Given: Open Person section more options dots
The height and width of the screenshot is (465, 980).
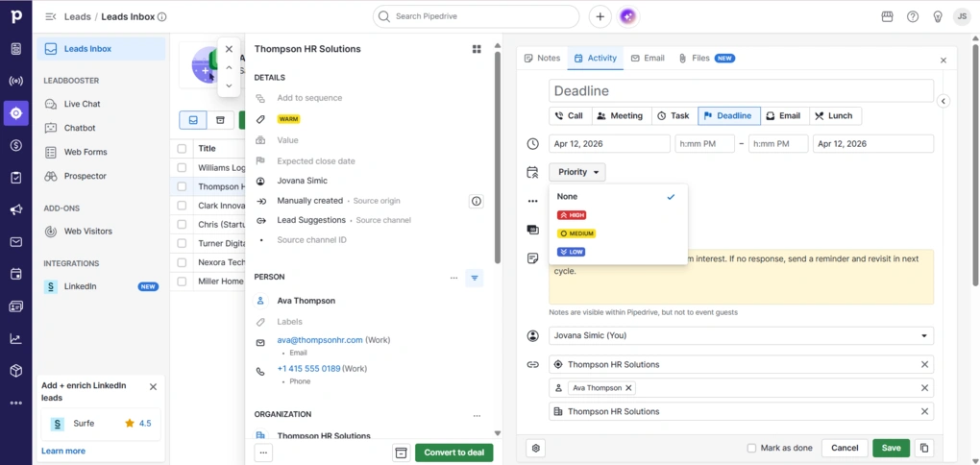Looking at the screenshot, I should (453, 278).
